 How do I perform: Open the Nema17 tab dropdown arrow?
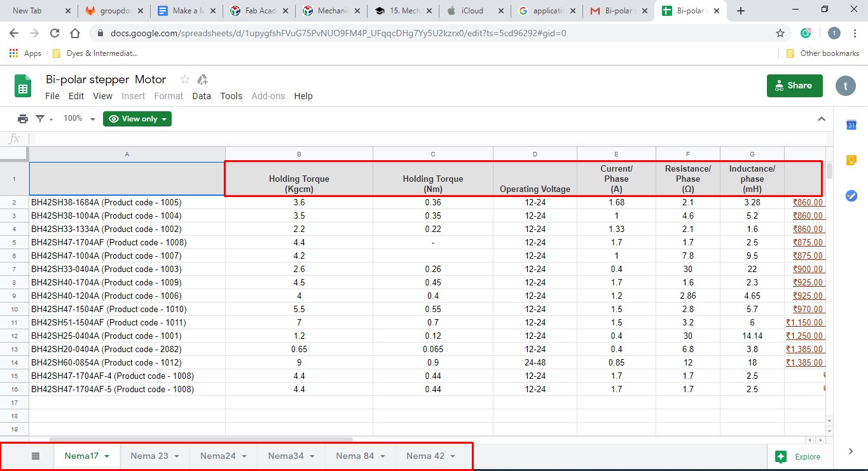pos(107,456)
